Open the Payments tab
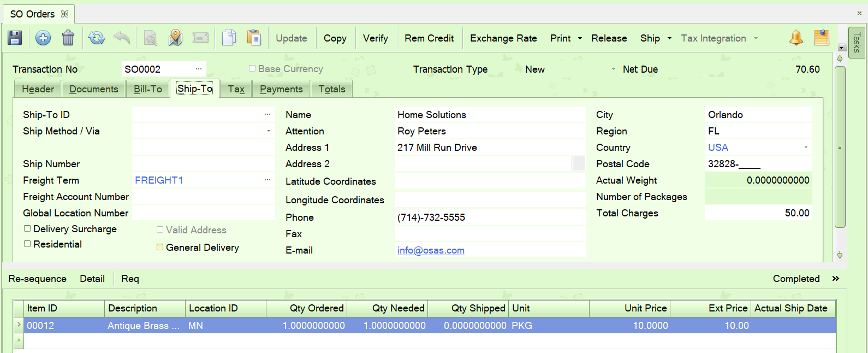The width and height of the screenshot is (868, 353). click(x=281, y=89)
